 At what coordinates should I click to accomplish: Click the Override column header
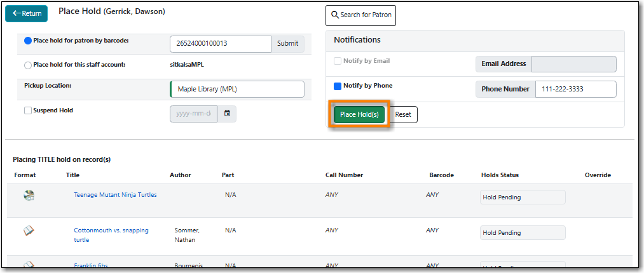(598, 175)
